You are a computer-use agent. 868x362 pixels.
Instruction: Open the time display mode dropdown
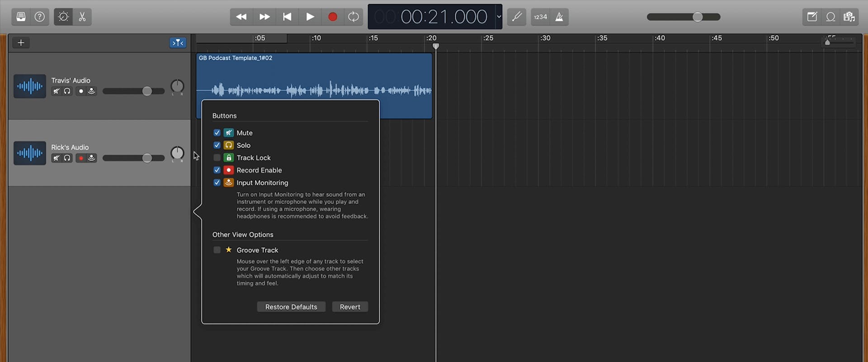point(499,17)
